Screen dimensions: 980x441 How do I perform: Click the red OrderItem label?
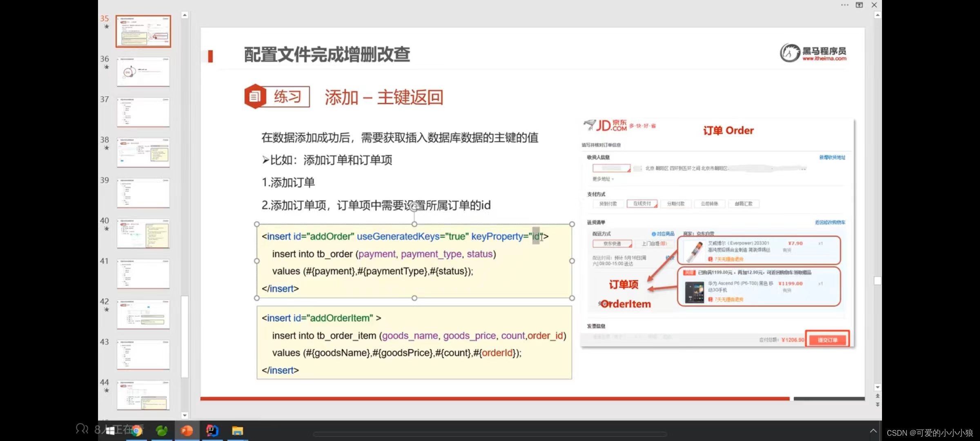click(626, 304)
